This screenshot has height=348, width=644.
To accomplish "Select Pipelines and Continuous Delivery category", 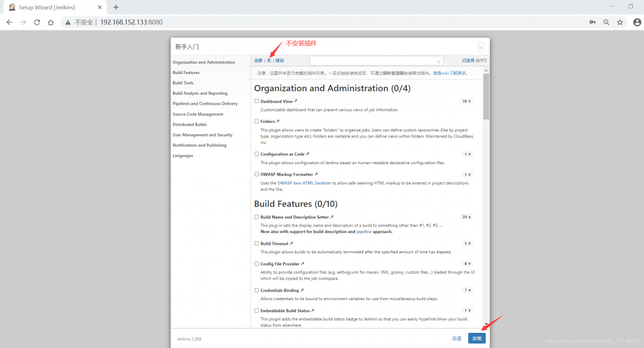I will [205, 104].
